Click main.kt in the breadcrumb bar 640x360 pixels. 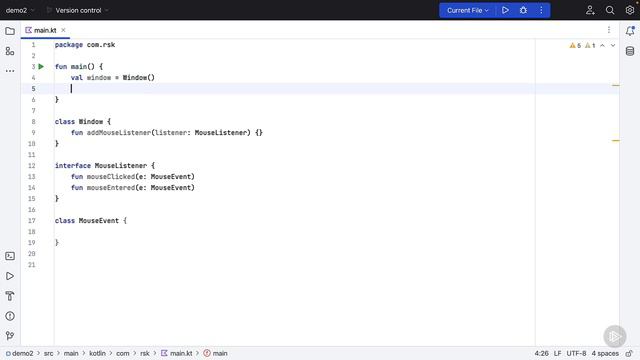coord(177,353)
